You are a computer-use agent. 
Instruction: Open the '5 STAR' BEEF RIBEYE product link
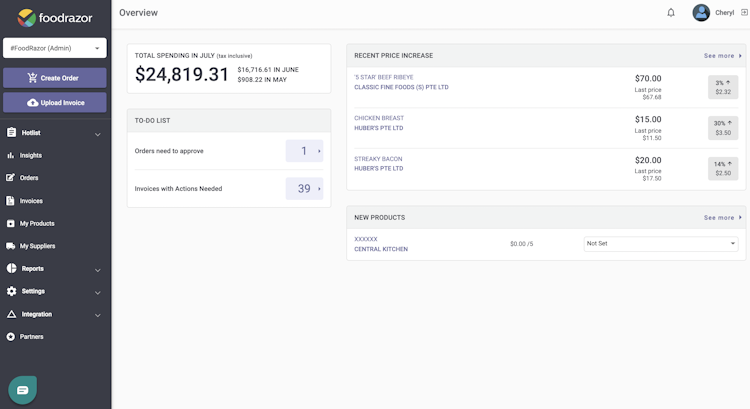pos(383,77)
